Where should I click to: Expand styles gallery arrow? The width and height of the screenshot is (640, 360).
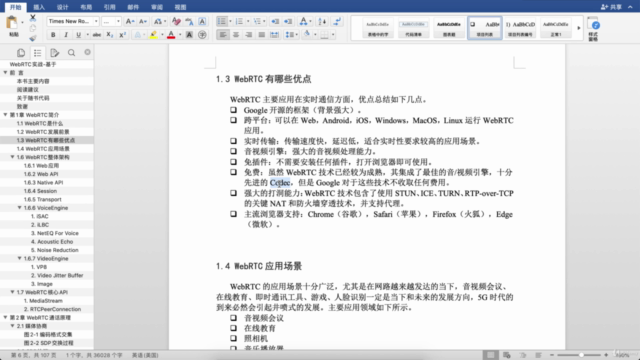point(579,28)
